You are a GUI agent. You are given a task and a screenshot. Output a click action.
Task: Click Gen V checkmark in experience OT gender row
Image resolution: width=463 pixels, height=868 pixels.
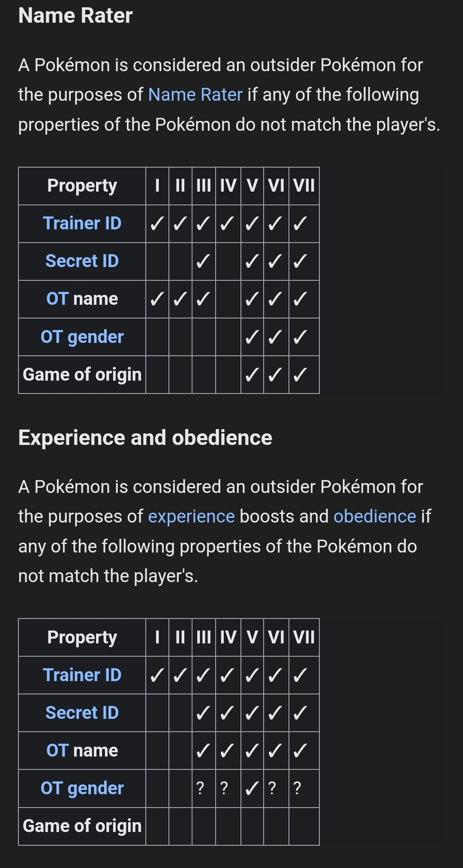pos(252,788)
